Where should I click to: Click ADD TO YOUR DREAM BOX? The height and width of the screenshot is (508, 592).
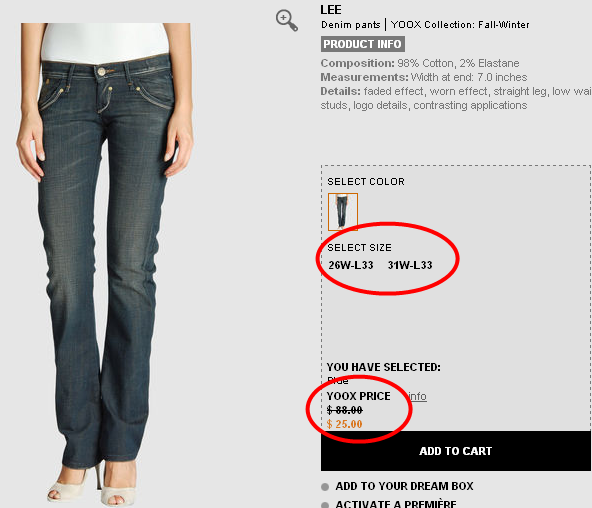[404, 486]
